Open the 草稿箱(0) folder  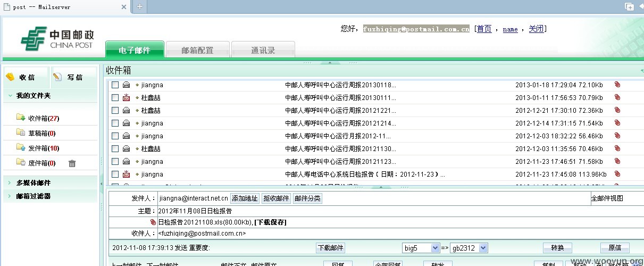coord(42,133)
